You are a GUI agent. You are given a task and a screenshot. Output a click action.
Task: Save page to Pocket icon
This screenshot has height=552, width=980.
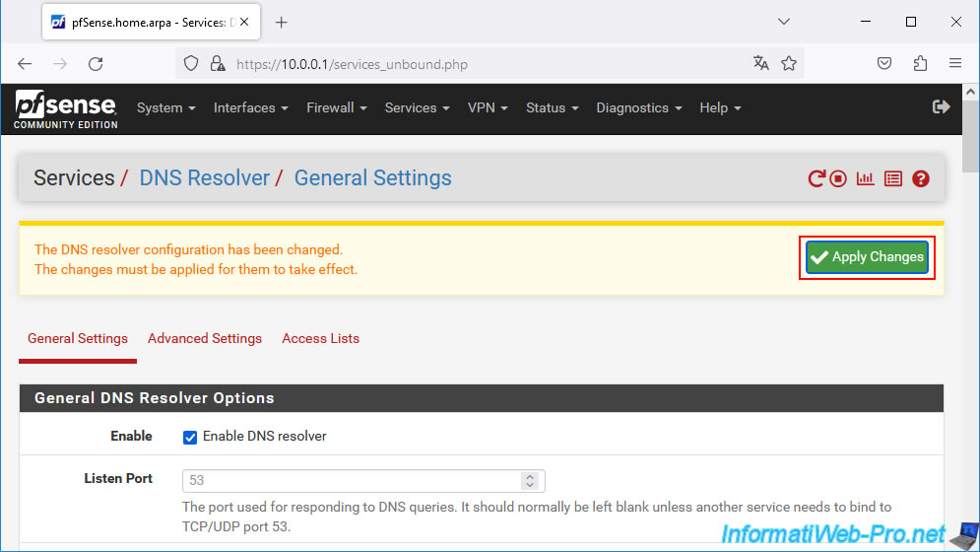click(x=884, y=63)
